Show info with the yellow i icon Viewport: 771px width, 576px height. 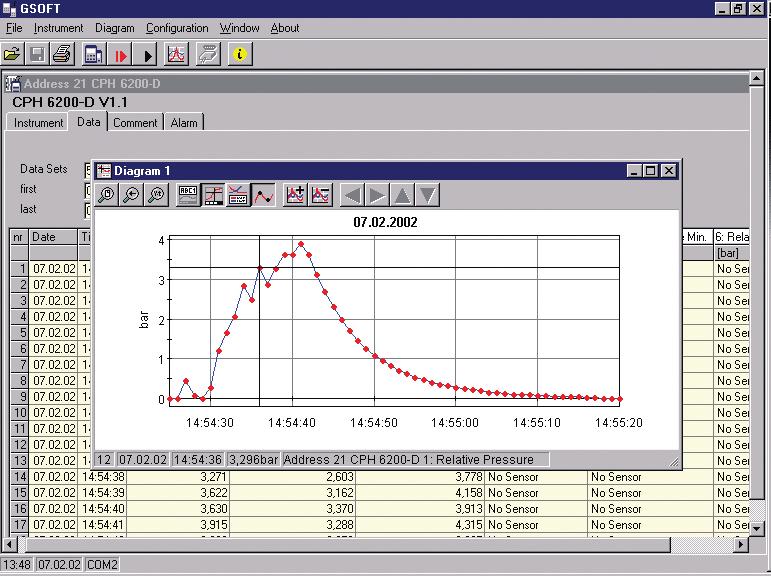click(x=240, y=54)
